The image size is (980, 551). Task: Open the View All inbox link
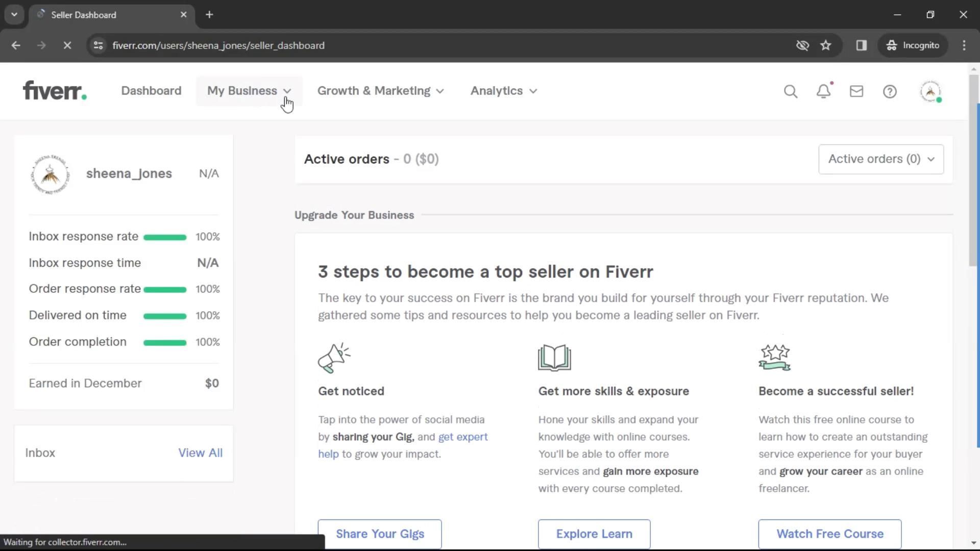[200, 453]
